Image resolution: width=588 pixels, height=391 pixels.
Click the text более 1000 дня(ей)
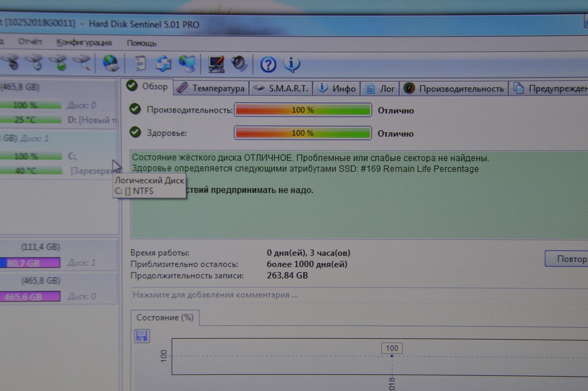click(307, 264)
